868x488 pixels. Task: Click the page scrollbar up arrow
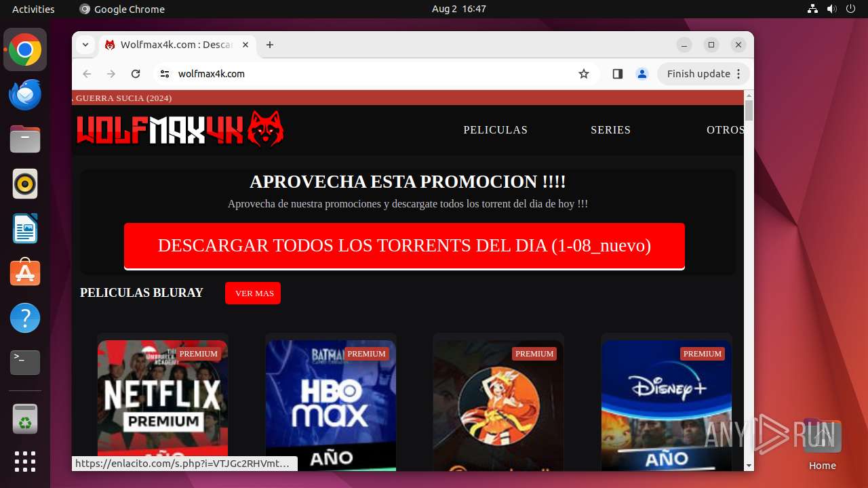pyautogui.click(x=749, y=95)
